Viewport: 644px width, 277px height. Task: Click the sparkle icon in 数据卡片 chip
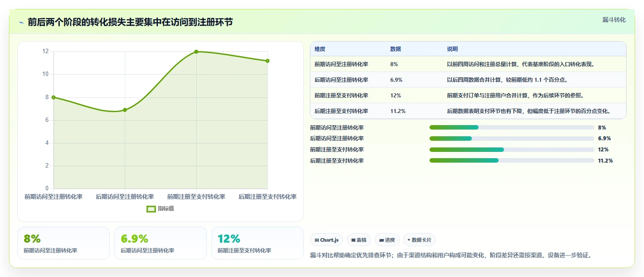pos(409,240)
